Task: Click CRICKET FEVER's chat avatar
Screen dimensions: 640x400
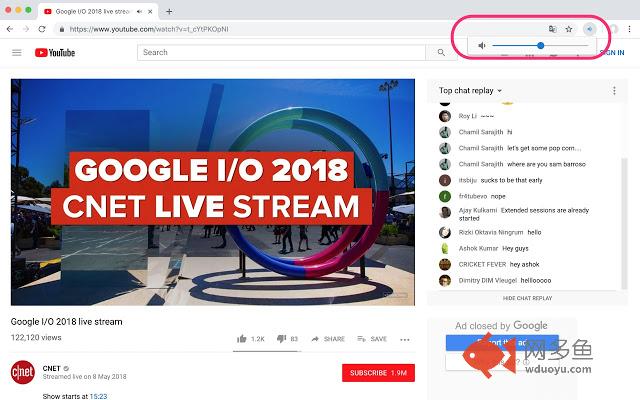Action: click(444, 264)
